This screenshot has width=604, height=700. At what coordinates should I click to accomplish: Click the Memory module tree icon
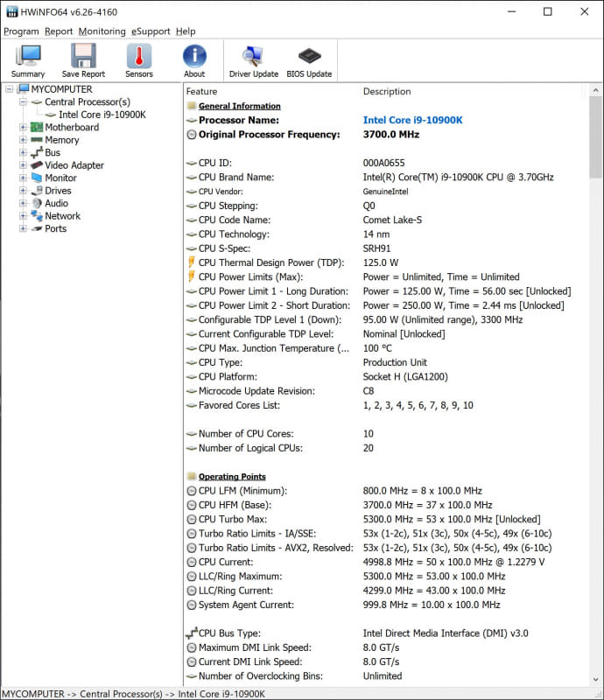(x=37, y=140)
